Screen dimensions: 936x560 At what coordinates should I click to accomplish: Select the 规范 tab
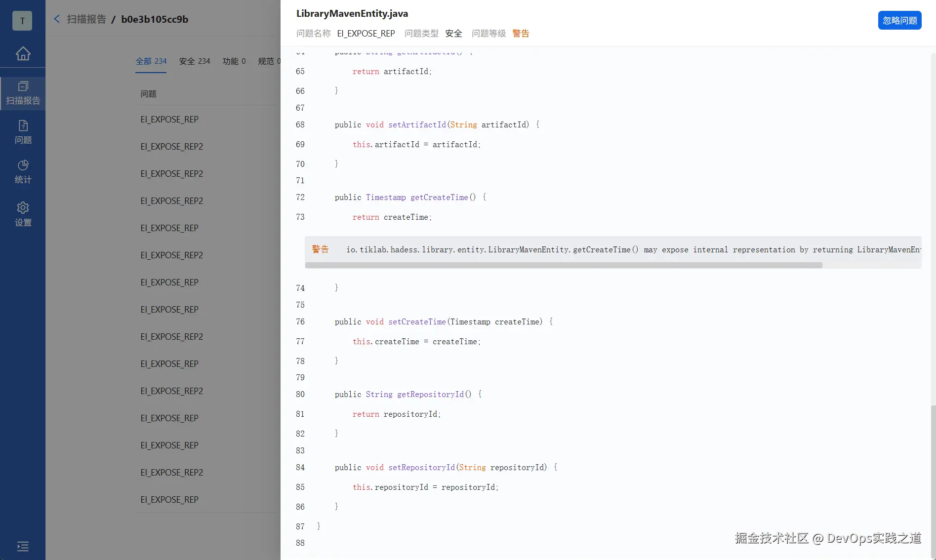(269, 61)
